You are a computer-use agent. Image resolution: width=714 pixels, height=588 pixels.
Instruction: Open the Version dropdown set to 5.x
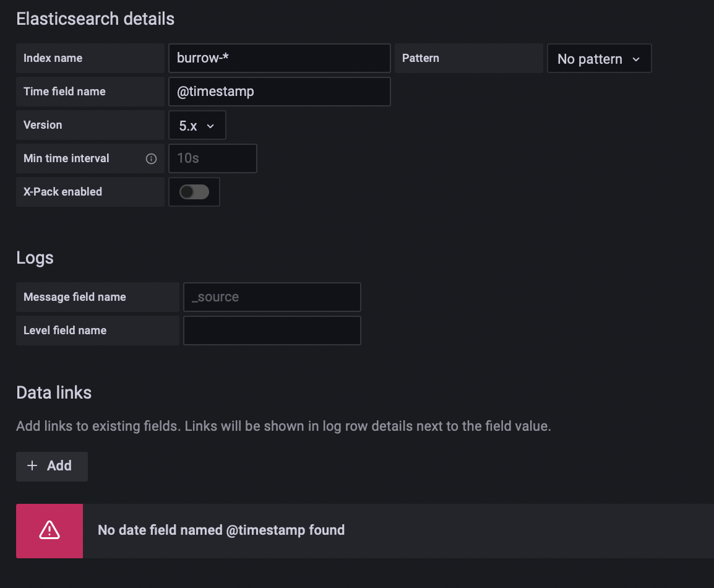click(197, 125)
